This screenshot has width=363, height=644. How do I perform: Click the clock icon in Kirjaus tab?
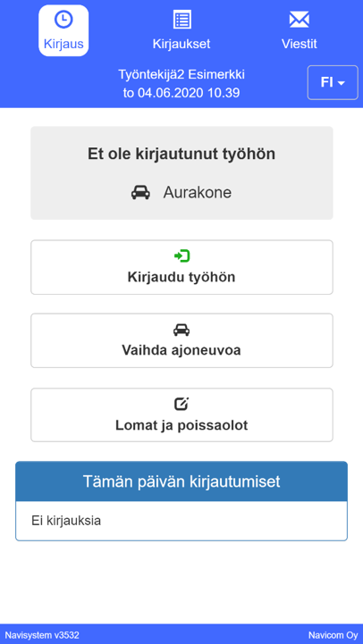[x=63, y=20]
